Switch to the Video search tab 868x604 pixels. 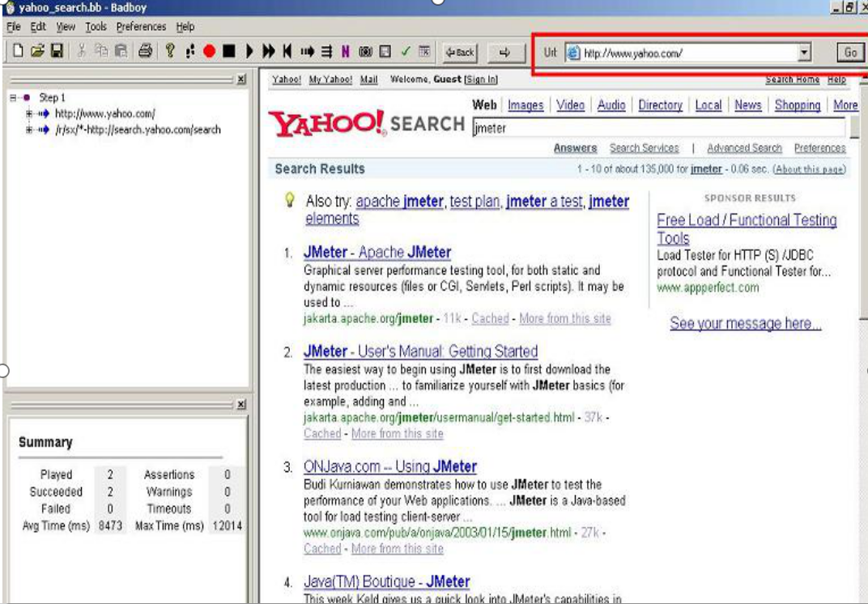[570, 104]
